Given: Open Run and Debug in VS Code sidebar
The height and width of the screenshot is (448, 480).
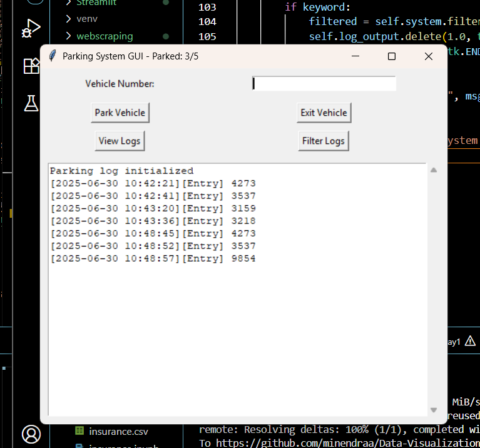Looking at the screenshot, I should coord(31,29).
